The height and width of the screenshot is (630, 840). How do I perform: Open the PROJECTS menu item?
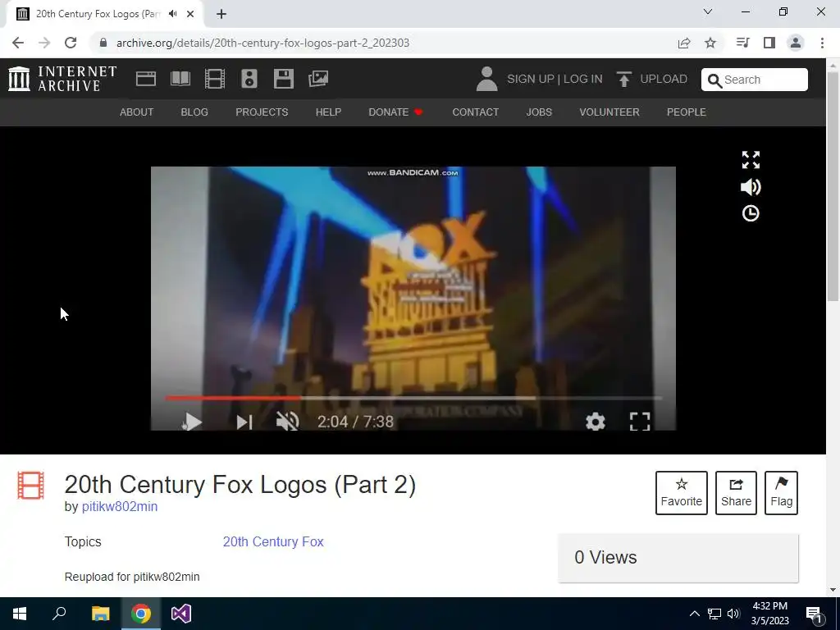pyautogui.click(x=262, y=112)
